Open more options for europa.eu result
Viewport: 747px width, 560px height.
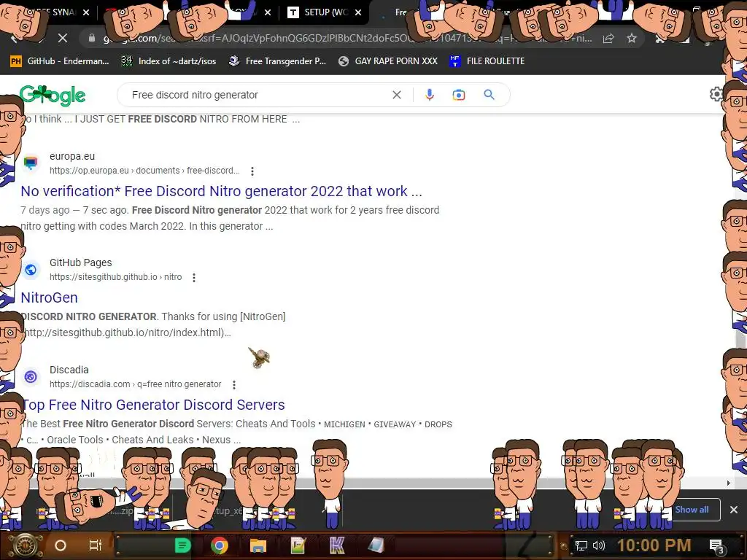[252, 171]
